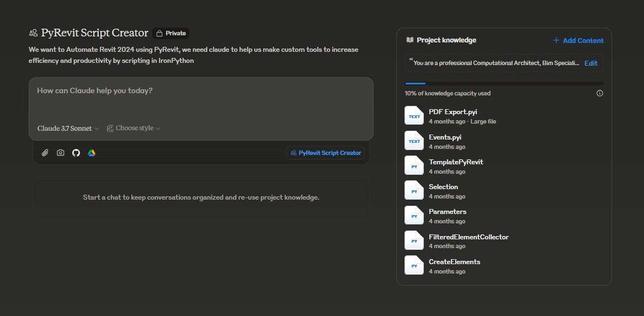Open the Events.pyi file name
The width and height of the screenshot is (644, 316).
point(445,137)
